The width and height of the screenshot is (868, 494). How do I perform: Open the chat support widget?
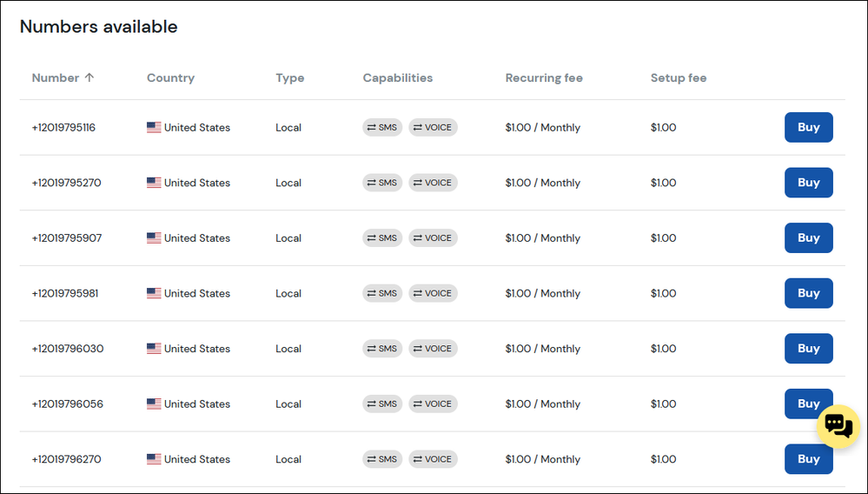pyautogui.click(x=838, y=426)
